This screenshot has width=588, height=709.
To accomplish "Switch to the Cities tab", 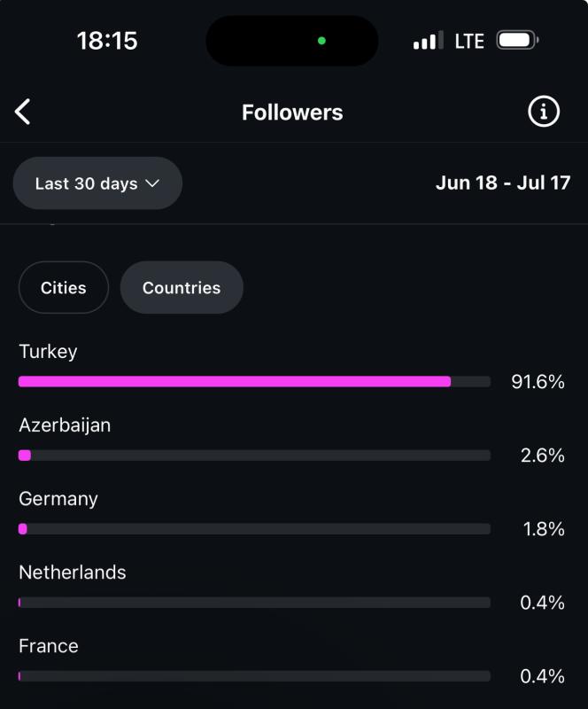I will (x=64, y=287).
